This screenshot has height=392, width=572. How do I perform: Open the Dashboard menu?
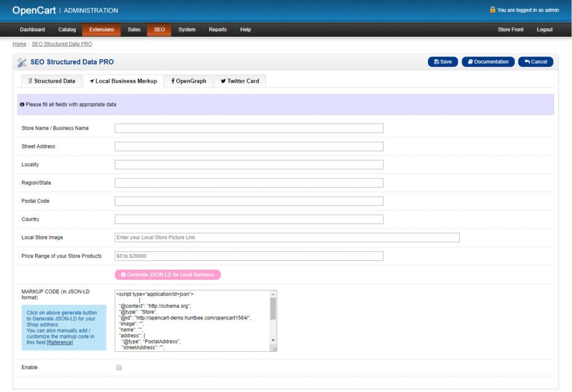point(32,30)
